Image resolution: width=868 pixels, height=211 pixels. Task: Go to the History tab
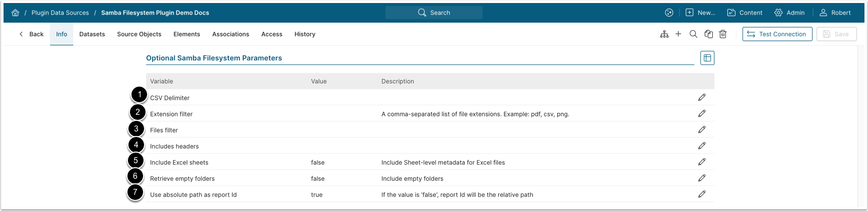pyautogui.click(x=305, y=34)
